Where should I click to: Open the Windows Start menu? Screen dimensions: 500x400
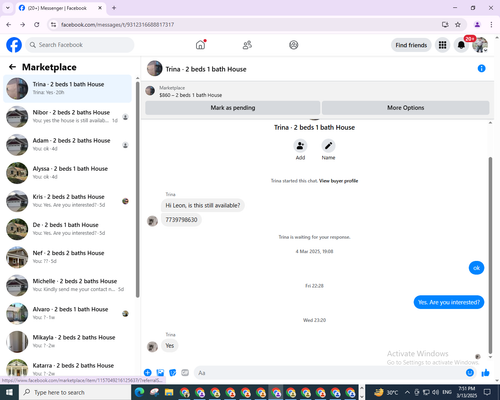click(x=9, y=392)
